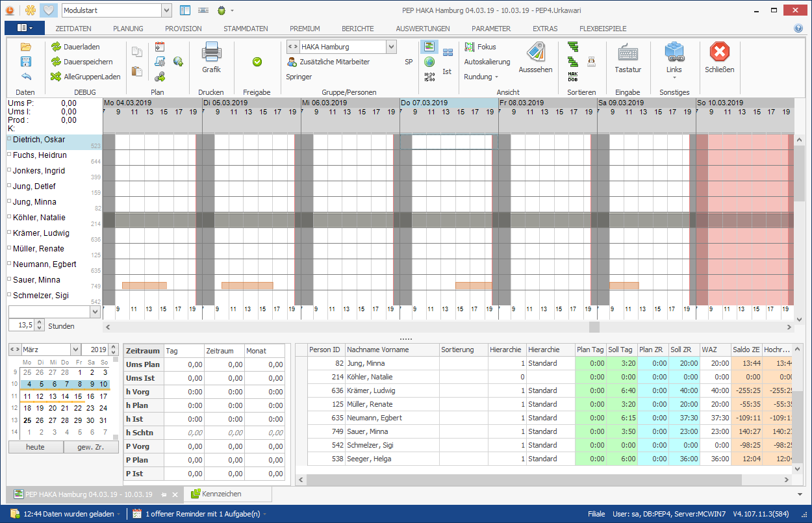812x523 pixels.
Task: Expand the Modulstart dropdown
Action: point(166,10)
